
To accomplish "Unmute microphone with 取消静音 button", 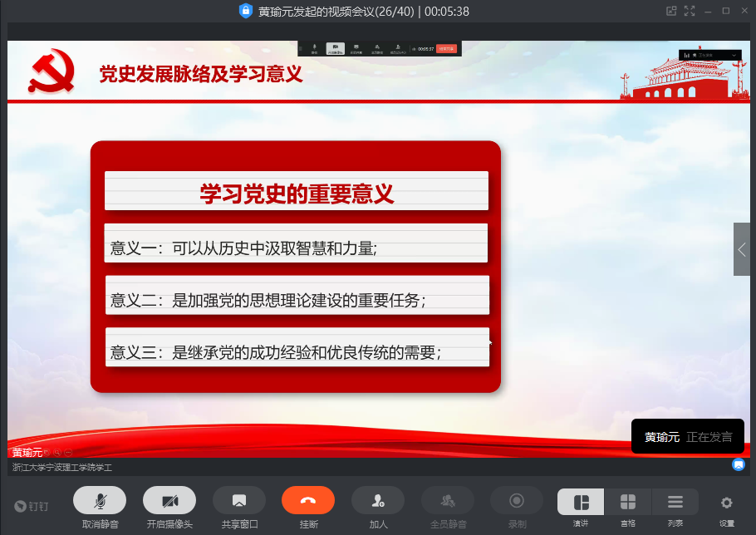I will point(100,501).
